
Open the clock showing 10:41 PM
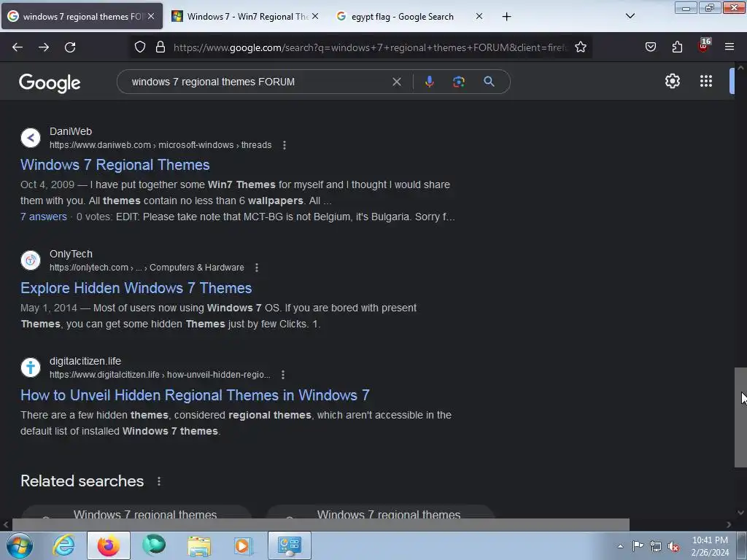pyautogui.click(x=710, y=546)
